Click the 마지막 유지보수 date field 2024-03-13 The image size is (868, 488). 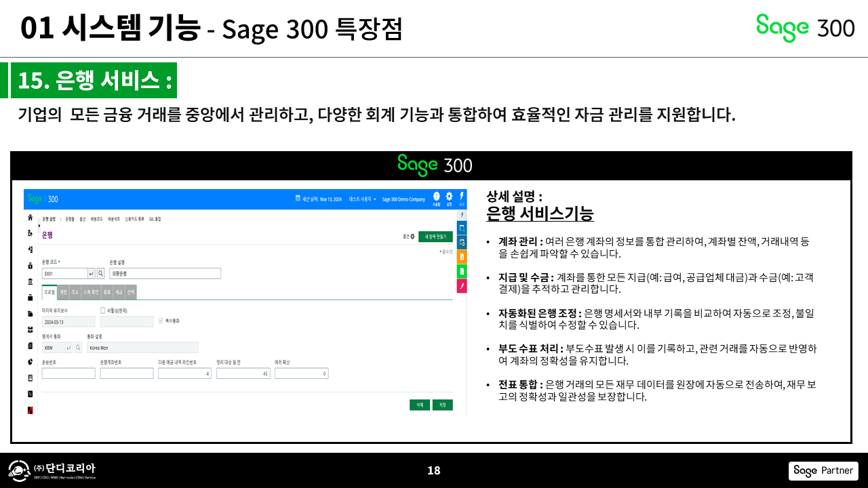click(68, 322)
